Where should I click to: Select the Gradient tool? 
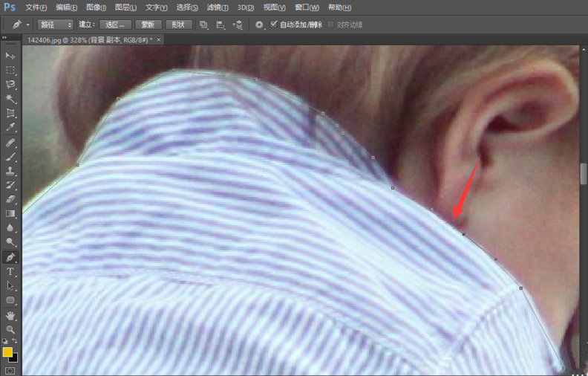10,213
